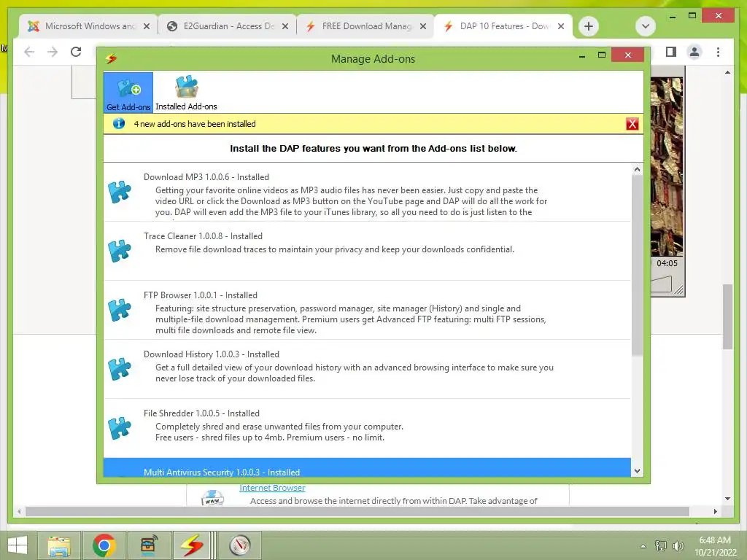Open the compass app in taskbar

click(239, 545)
